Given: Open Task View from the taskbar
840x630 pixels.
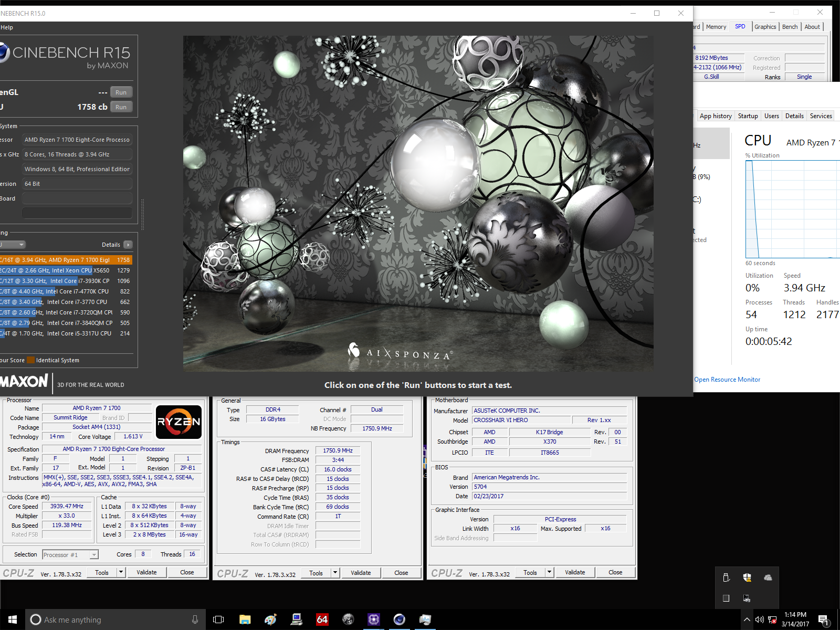Looking at the screenshot, I should click(x=218, y=619).
